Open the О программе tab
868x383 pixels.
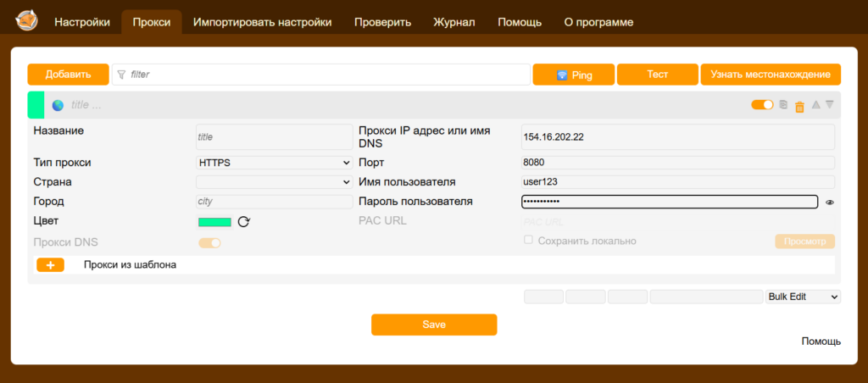pos(599,23)
